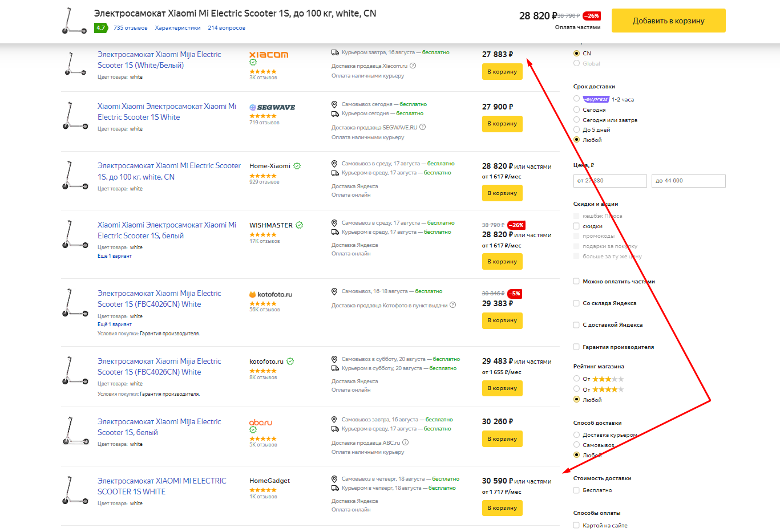Select Доставка курьером delivery method
The width and height of the screenshot is (780, 532).
point(576,434)
